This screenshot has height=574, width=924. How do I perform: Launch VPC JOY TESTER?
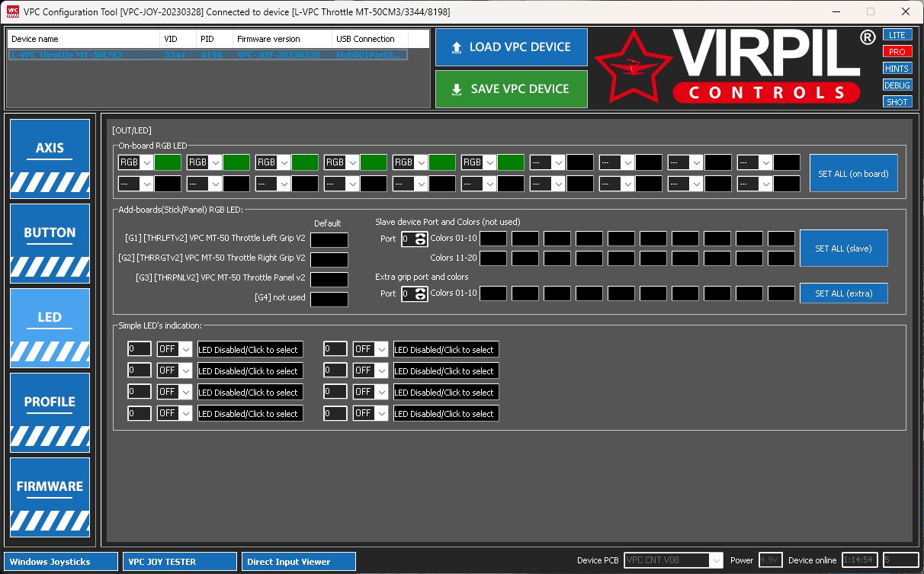pos(180,562)
